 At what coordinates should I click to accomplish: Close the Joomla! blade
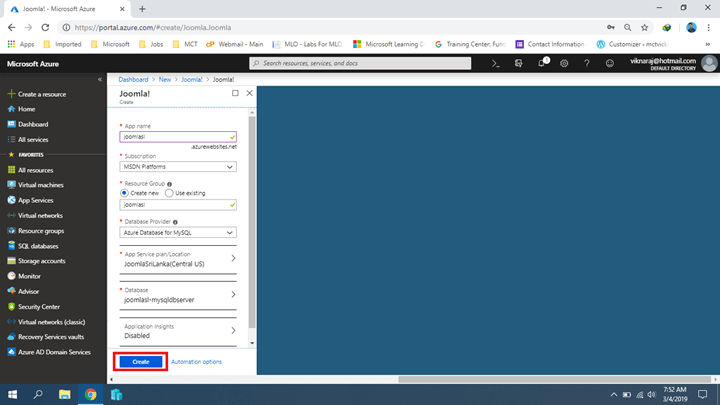pyautogui.click(x=249, y=93)
